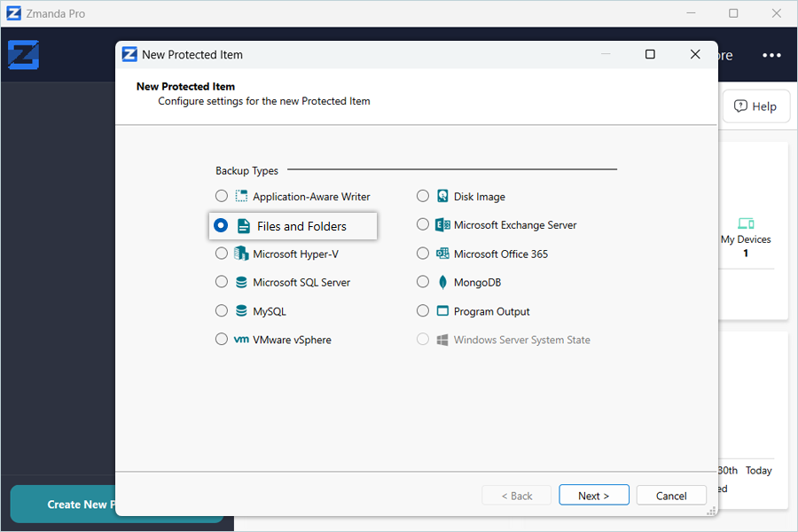Viewport: 798px width, 532px height.
Task: Select the Application-Aware Writer radio button
Action: 222,197
